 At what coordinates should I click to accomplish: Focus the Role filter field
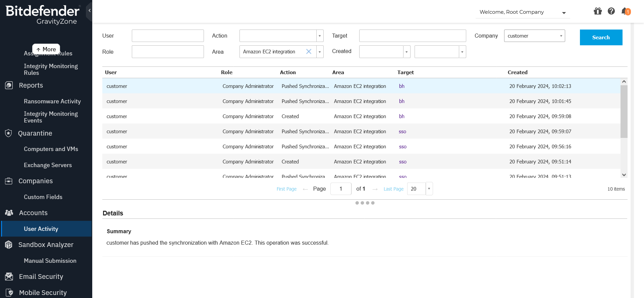click(168, 52)
